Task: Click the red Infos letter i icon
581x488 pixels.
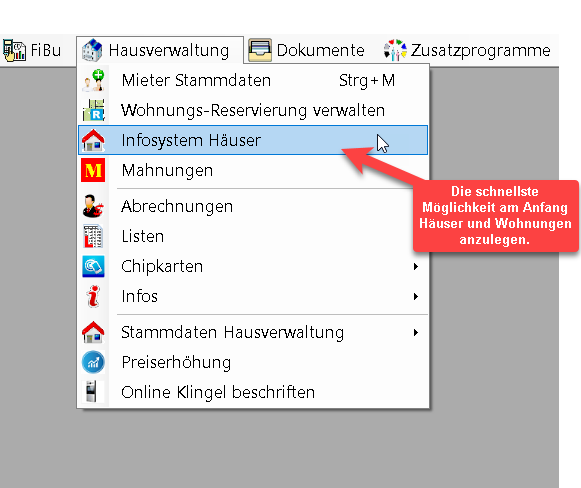Action: pos(93,296)
